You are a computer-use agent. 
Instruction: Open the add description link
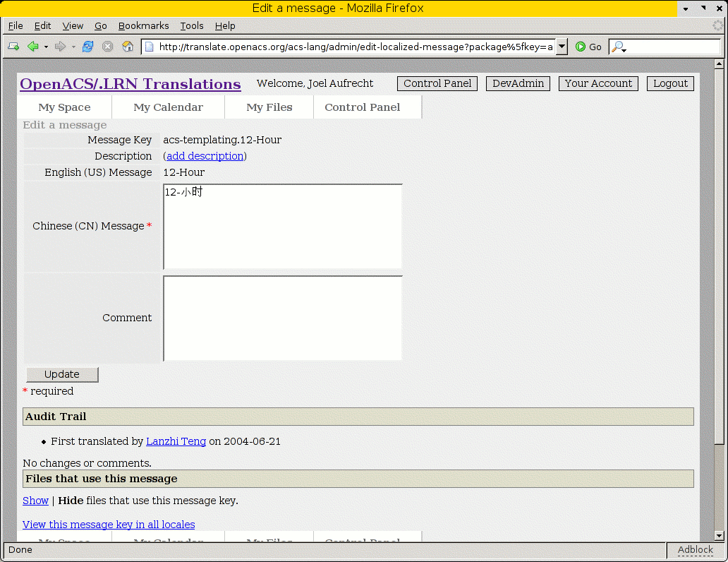tap(205, 156)
